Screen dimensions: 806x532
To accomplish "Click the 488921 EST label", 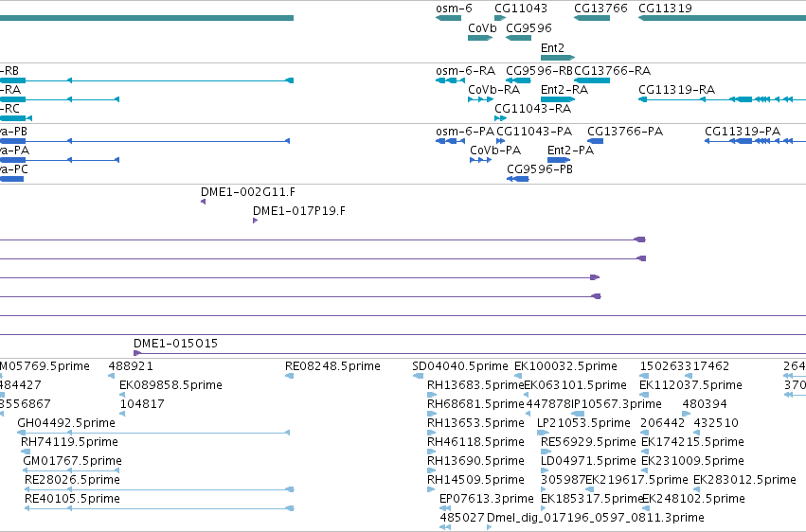I will [131, 366].
